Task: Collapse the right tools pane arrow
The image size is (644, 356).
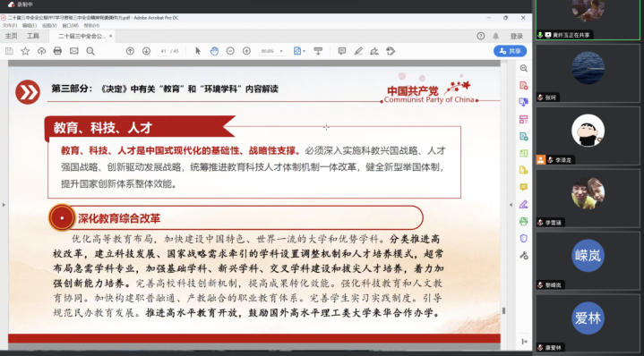Action: pyautogui.click(x=511, y=205)
